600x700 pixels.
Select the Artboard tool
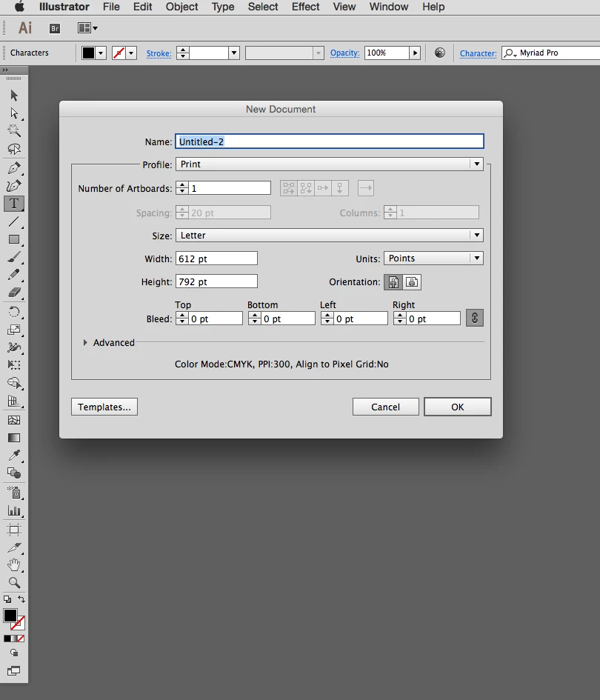(x=14, y=530)
